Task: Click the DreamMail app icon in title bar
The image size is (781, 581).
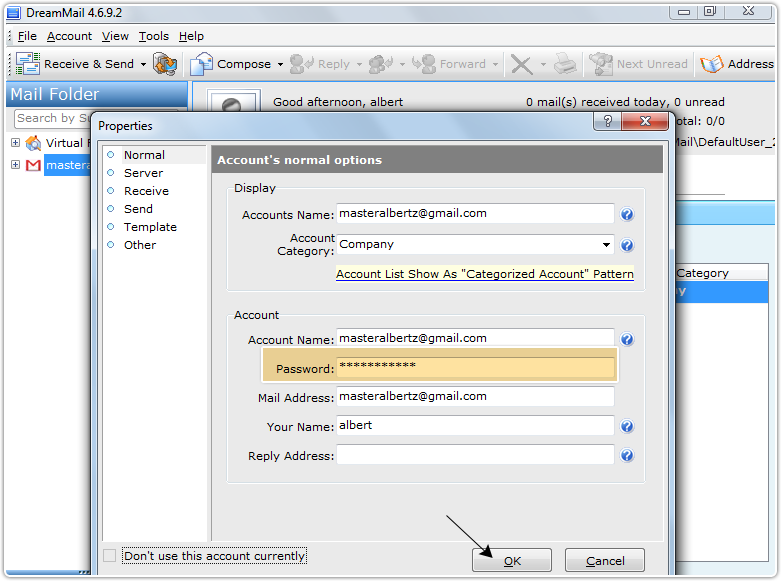Action: [x=13, y=13]
